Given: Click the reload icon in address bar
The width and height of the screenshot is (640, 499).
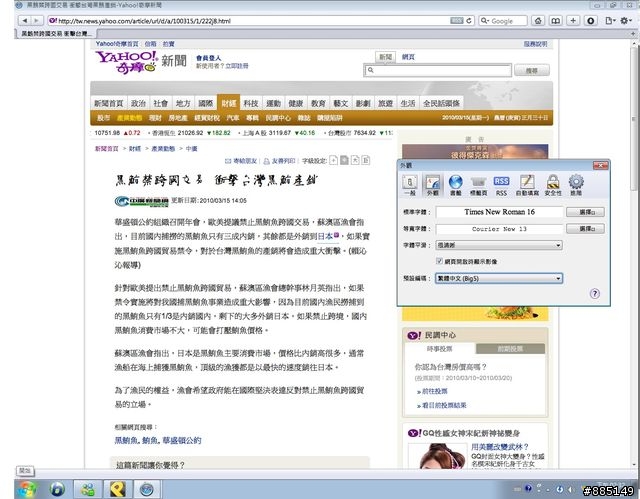Looking at the screenshot, I should (469, 20).
